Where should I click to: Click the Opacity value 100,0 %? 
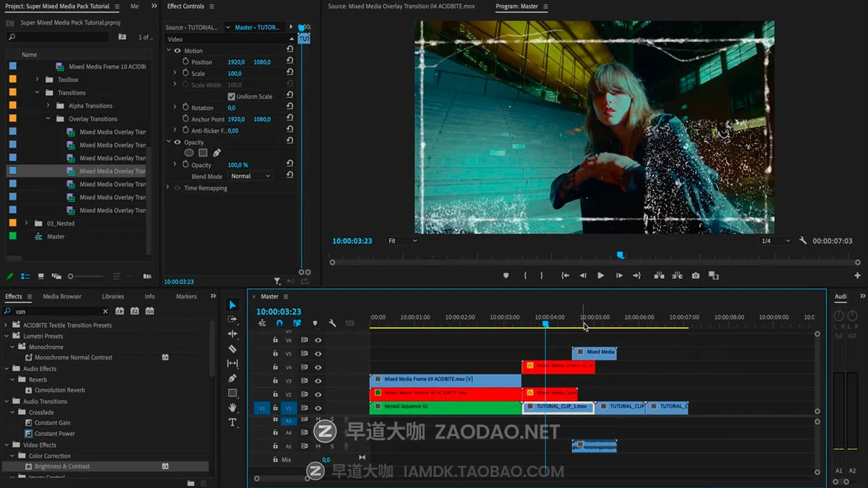tap(237, 166)
